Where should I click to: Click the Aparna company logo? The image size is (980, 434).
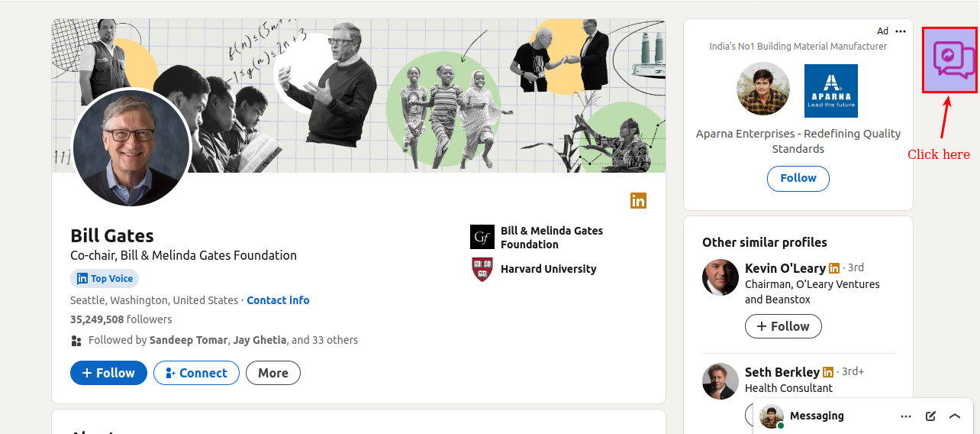(x=831, y=91)
